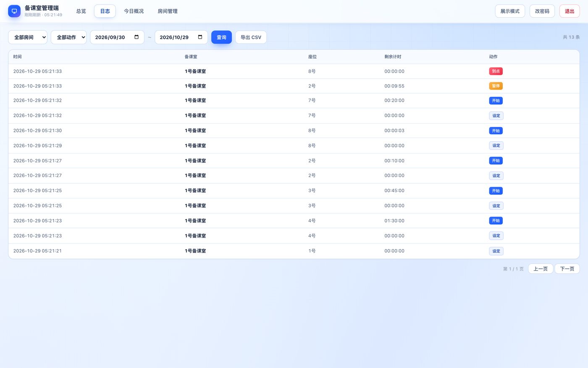588x368 pixels.
Task: Open the 改密码 change password button
Action: (542, 11)
